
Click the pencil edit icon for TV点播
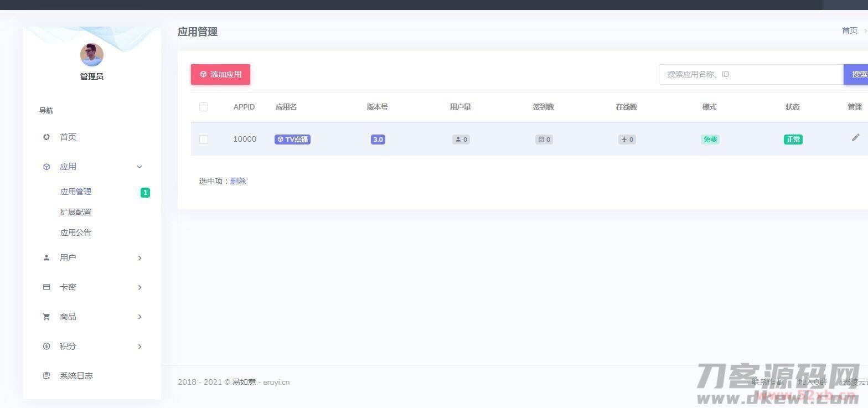(855, 138)
